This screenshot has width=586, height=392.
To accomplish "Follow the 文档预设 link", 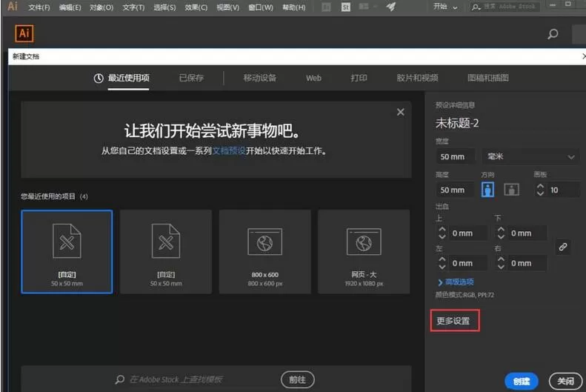I will 229,150.
